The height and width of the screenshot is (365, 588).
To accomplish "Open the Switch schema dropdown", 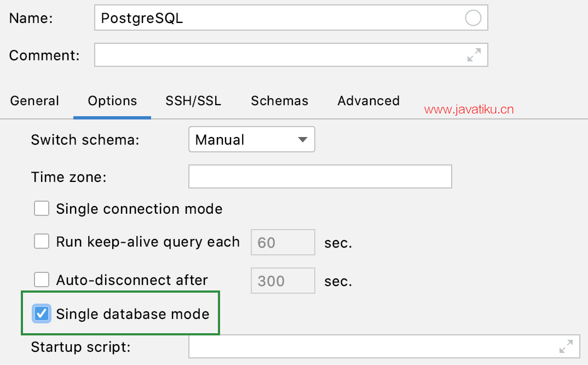I will [251, 140].
